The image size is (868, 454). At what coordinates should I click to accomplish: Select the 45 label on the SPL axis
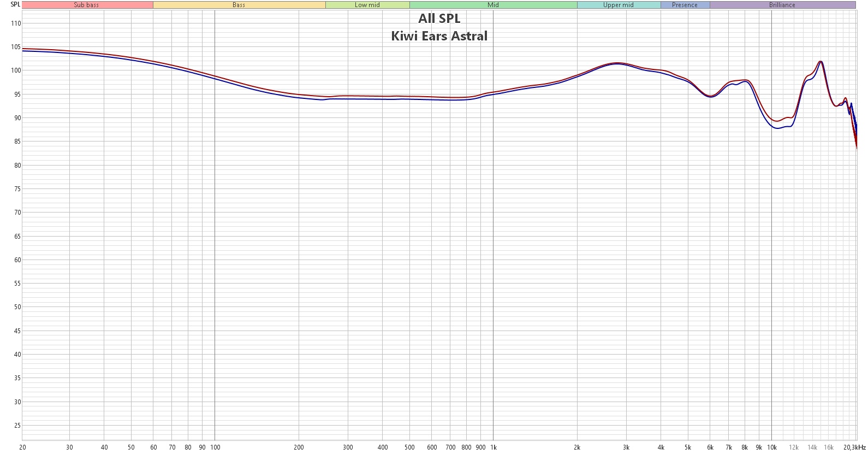(x=17, y=331)
